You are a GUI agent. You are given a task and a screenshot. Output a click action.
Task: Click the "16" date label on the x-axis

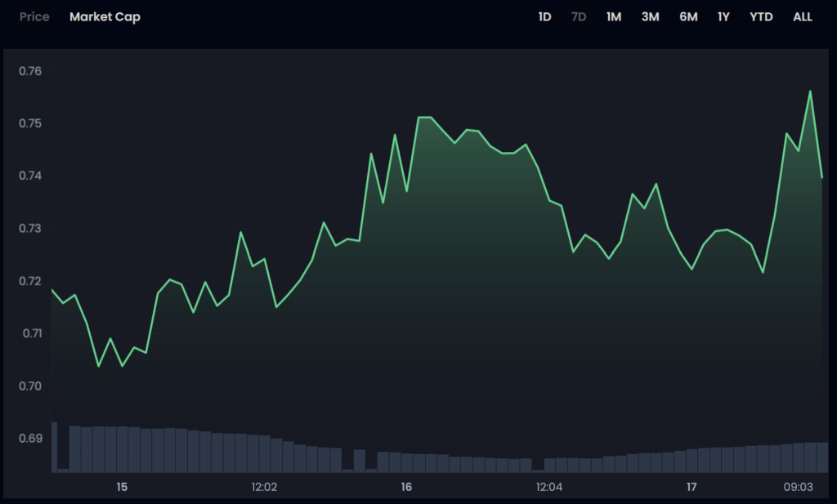click(x=406, y=488)
